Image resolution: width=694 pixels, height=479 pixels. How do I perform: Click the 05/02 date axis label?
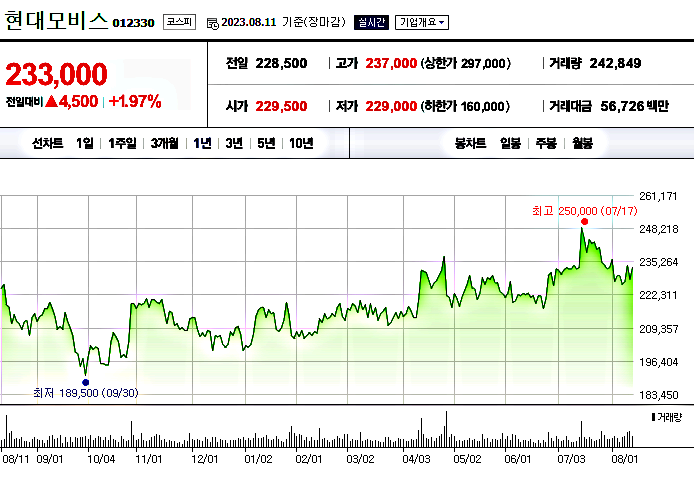pos(467,459)
